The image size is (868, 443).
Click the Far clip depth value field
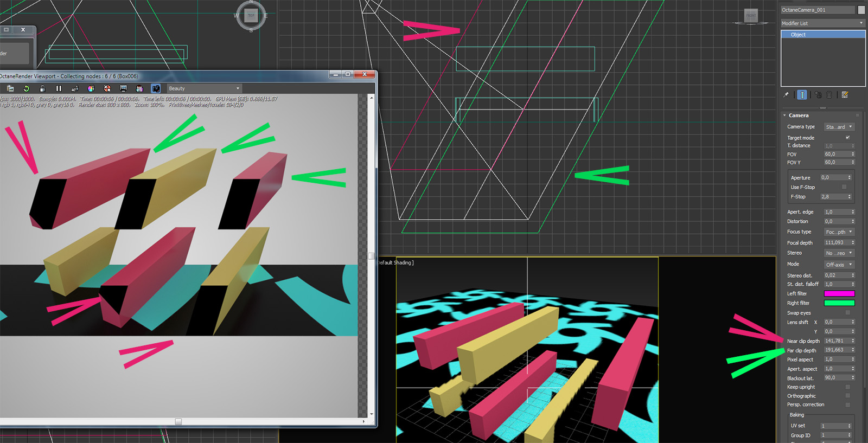tap(837, 350)
